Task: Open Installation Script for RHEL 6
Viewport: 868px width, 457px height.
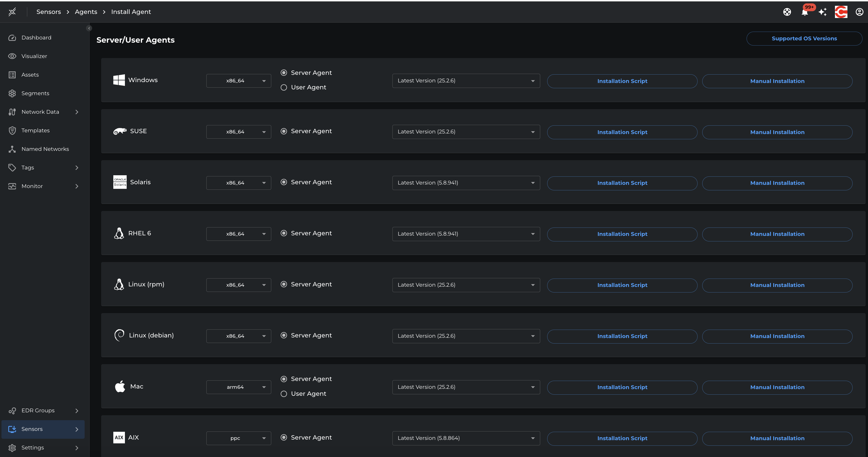Action: point(622,234)
